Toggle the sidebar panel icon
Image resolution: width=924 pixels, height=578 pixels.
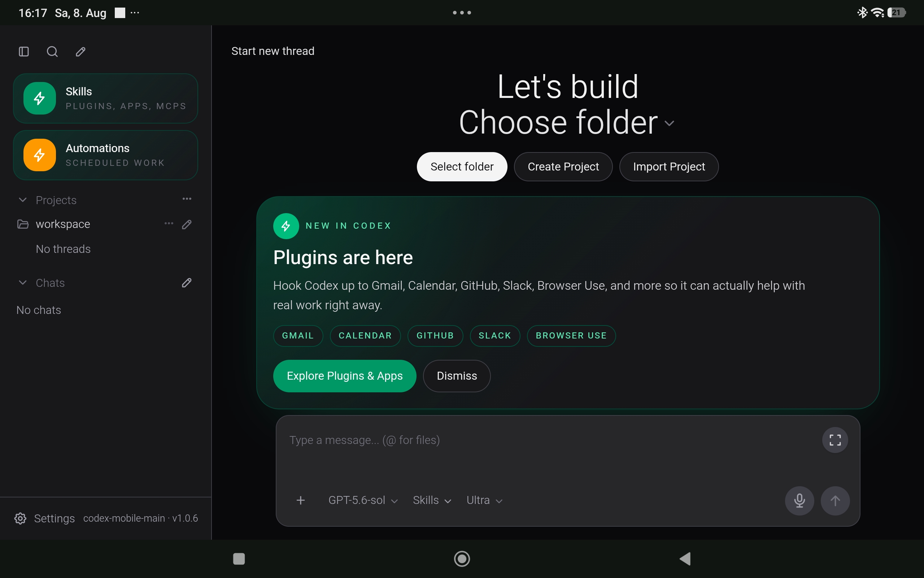pyautogui.click(x=24, y=52)
